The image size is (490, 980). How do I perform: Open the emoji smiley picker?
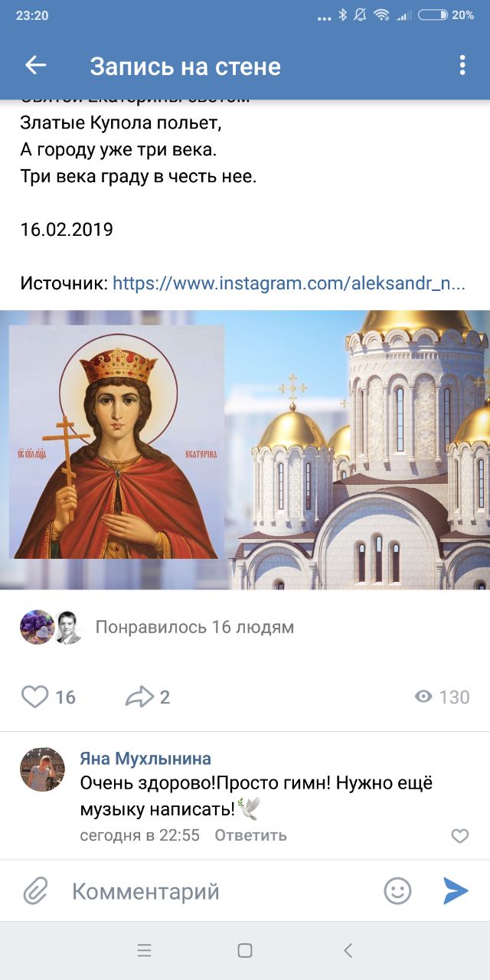[x=397, y=891]
